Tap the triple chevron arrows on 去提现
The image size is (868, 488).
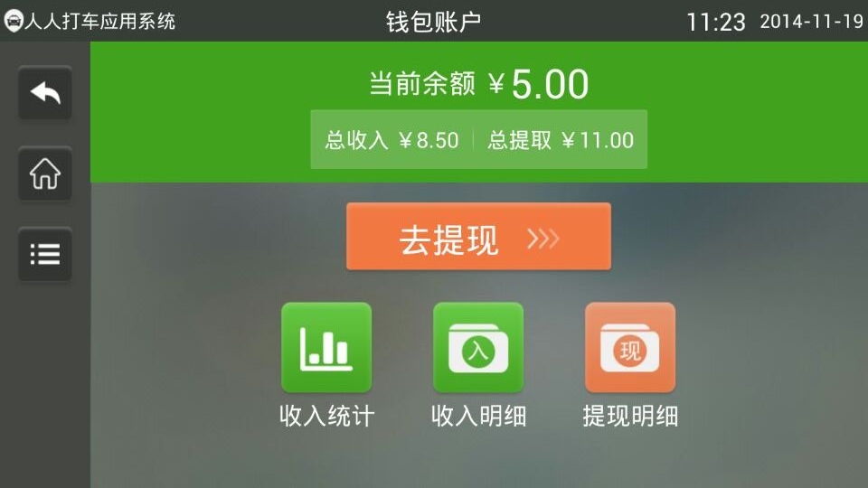coord(543,239)
